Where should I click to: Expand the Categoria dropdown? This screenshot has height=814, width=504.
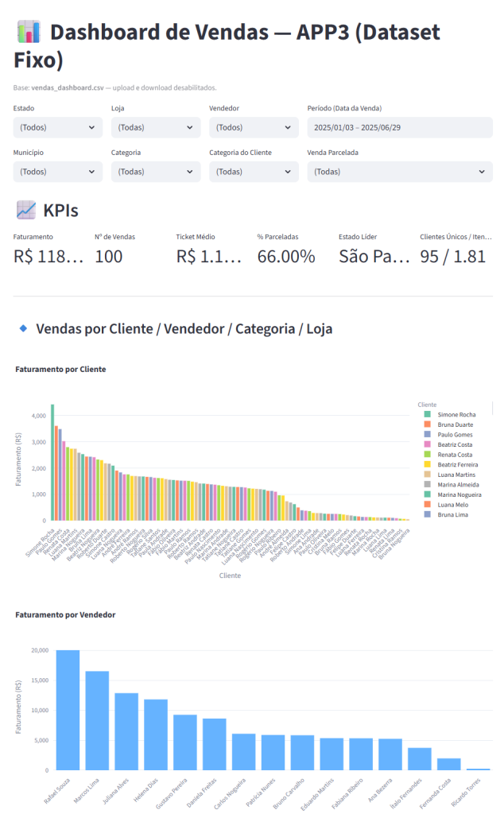[156, 172]
